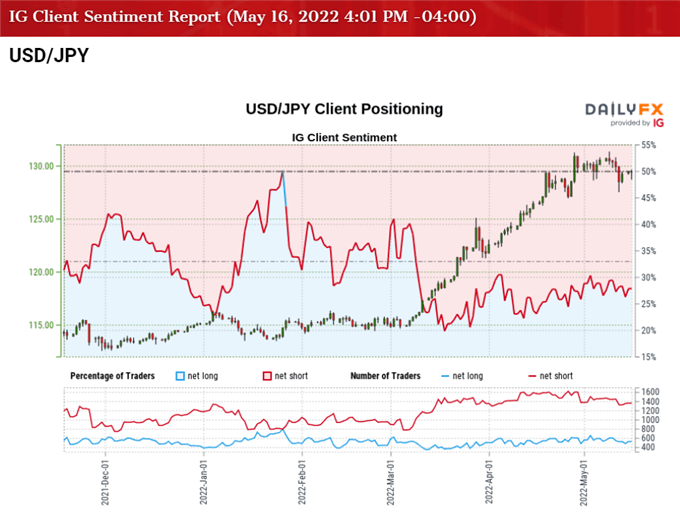Click the 125.00 price axis label
Image resolution: width=680 pixels, height=520 pixels.
point(42,219)
